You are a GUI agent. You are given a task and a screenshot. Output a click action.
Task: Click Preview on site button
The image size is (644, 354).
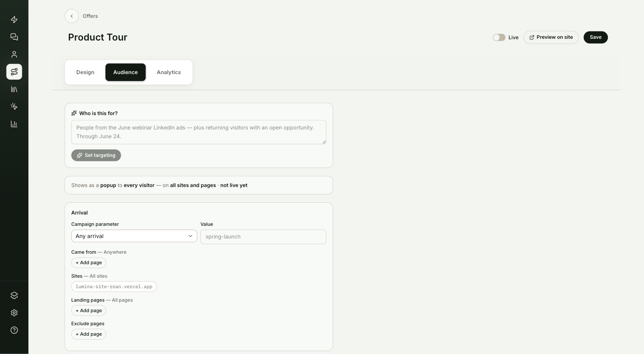pos(551,37)
